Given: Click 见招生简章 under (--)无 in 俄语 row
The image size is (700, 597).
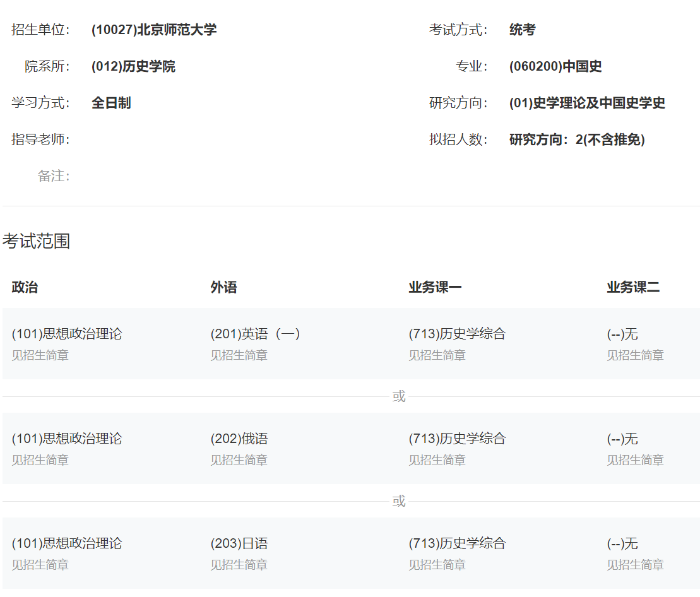Looking at the screenshot, I should click(635, 460).
